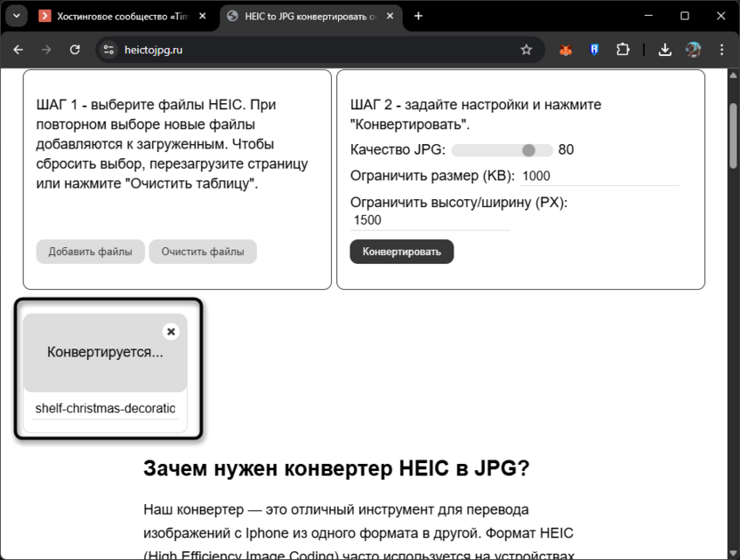Open the Extensions puzzle menu
This screenshot has width=740, height=560.
pyautogui.click(x=623, y=51)
